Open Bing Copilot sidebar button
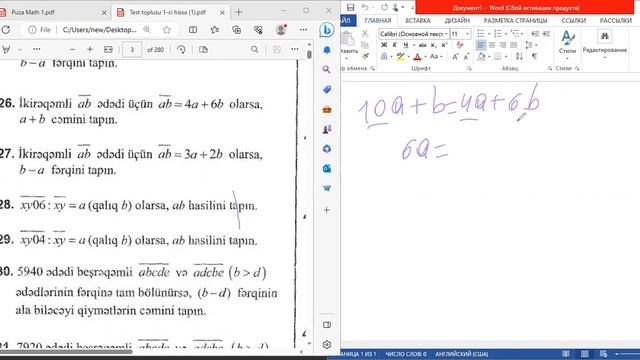The width and height of the screenshot is (640, 360). pyautogui.click(x=327, y=30)
